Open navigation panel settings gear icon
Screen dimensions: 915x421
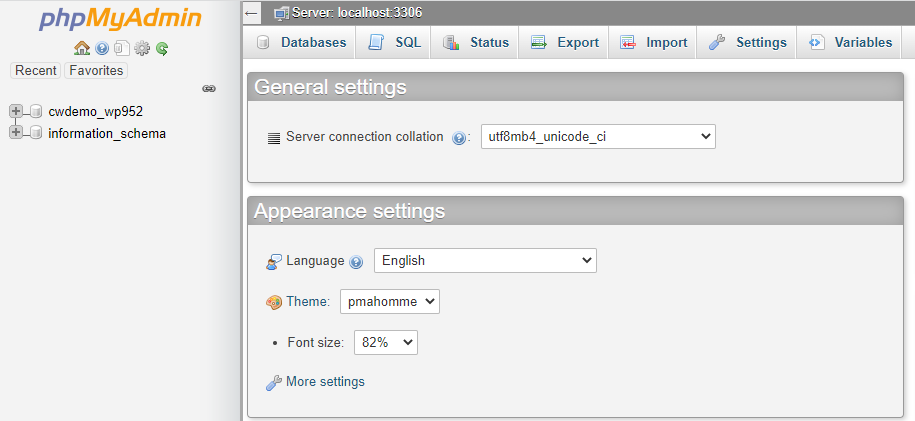(x=142, y=48)
